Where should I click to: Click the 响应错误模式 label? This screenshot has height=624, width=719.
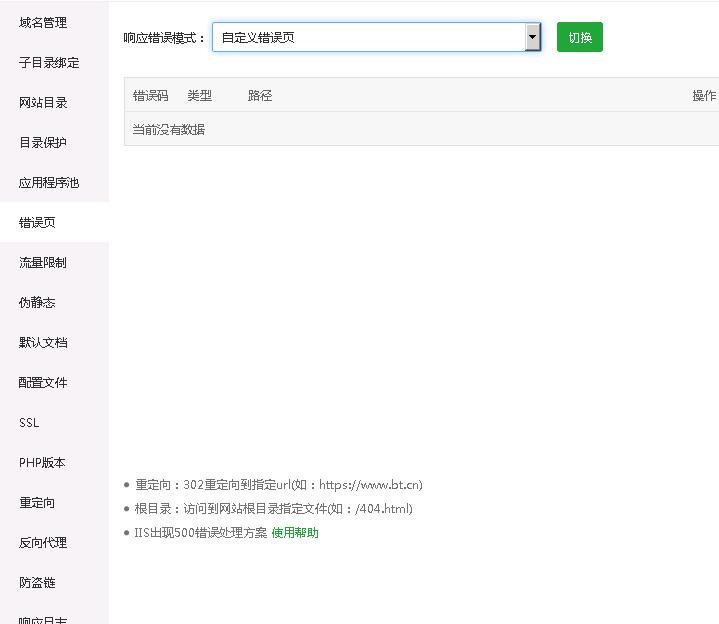[x=164, y=38]
